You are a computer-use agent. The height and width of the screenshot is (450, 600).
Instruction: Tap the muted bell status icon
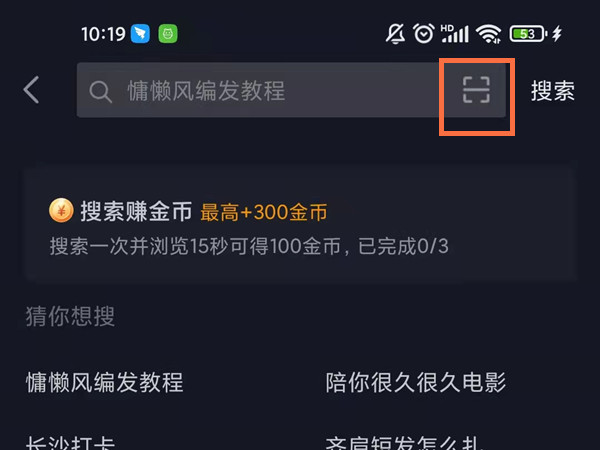coord(395,34)
